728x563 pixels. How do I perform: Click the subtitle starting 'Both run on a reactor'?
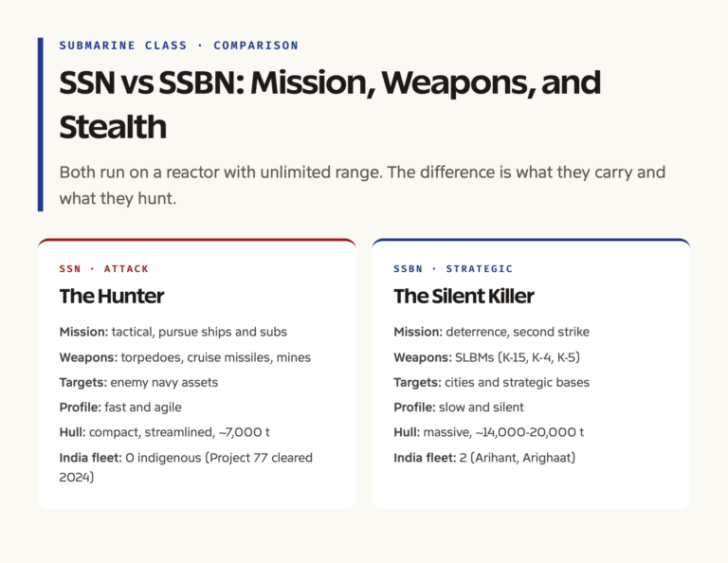pyautogui.click(x=362, y=185)
